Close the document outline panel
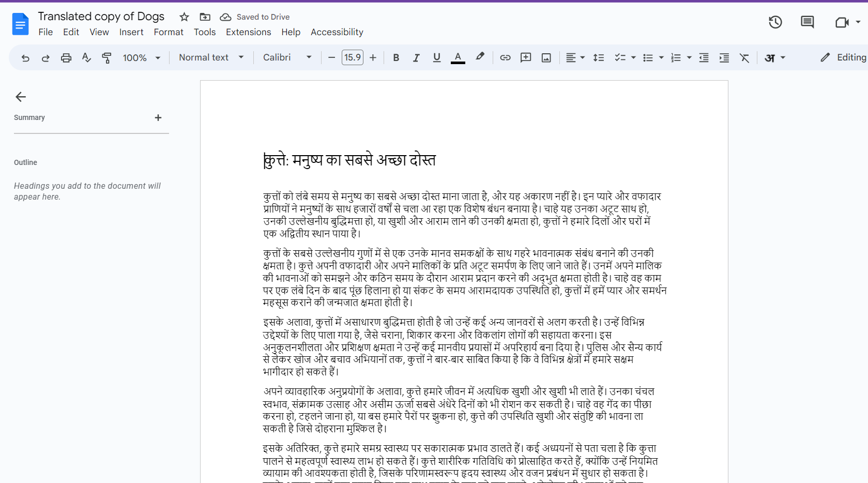This screenshot has height=483, width=868. coord(21,97)
